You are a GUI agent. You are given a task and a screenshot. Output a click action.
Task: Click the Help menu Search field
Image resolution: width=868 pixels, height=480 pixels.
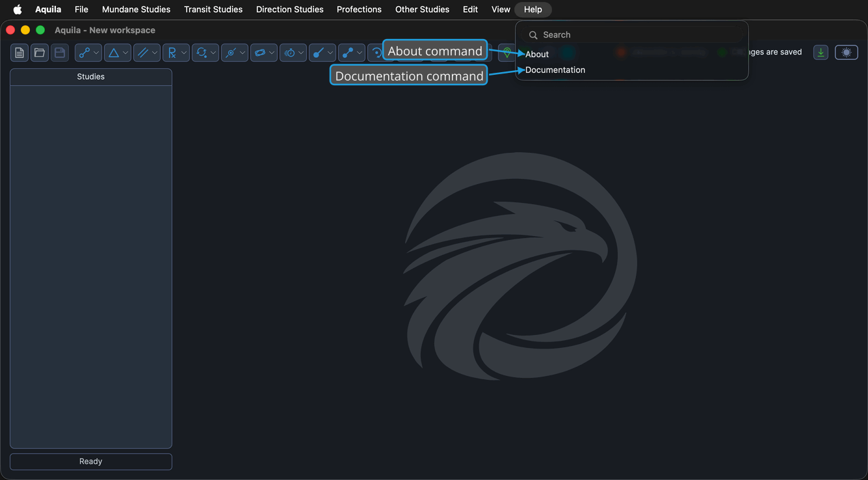tap(631, 34)
